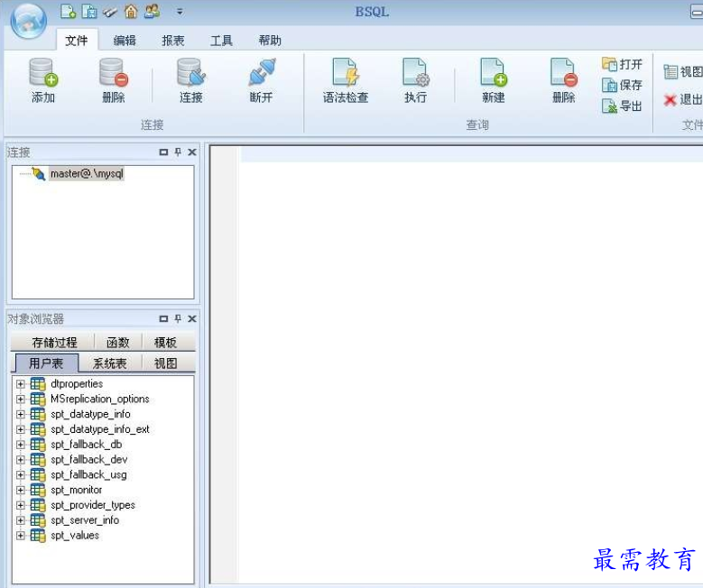Viewport: 703px width, 588px height.
Task: Maximize the 对象浏览器 panel
Action: [x=163, y=318]
